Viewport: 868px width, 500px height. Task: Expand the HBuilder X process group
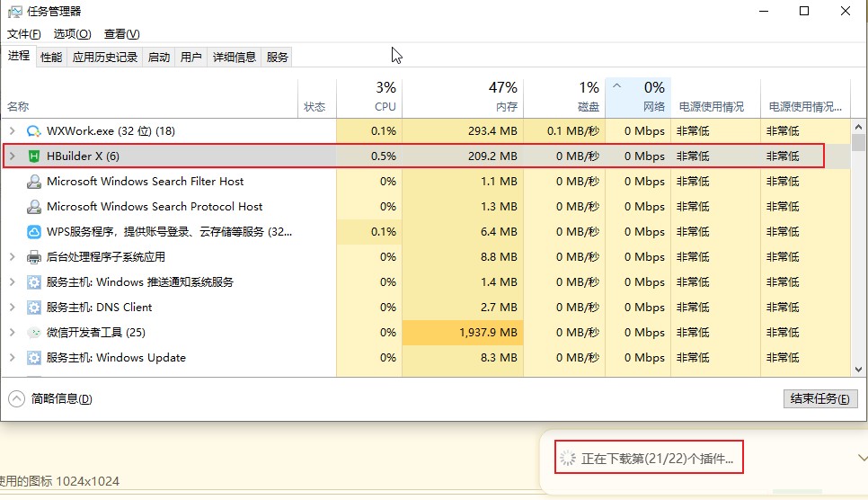12,156
